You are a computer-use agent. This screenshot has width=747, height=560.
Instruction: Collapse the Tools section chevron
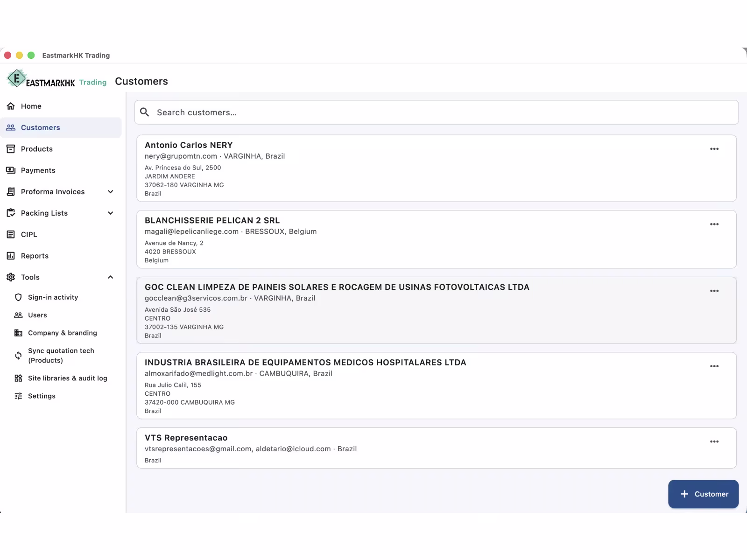pos(111,277)
